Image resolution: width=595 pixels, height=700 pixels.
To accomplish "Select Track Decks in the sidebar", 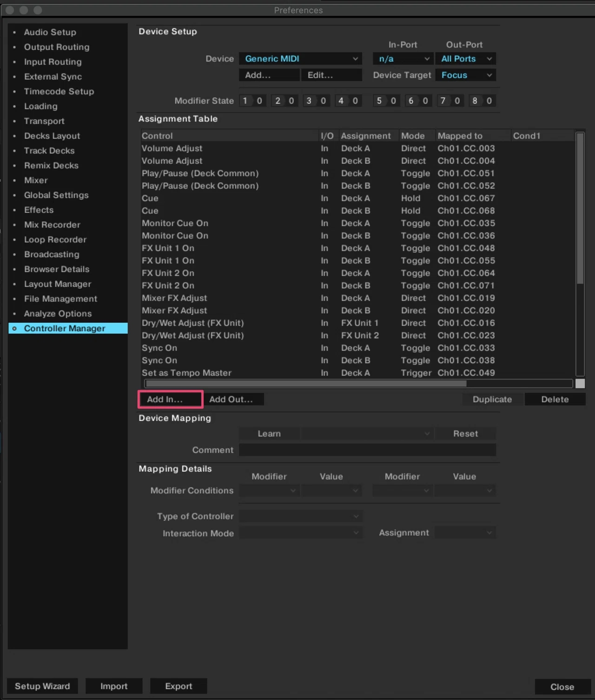I will 49,151.
